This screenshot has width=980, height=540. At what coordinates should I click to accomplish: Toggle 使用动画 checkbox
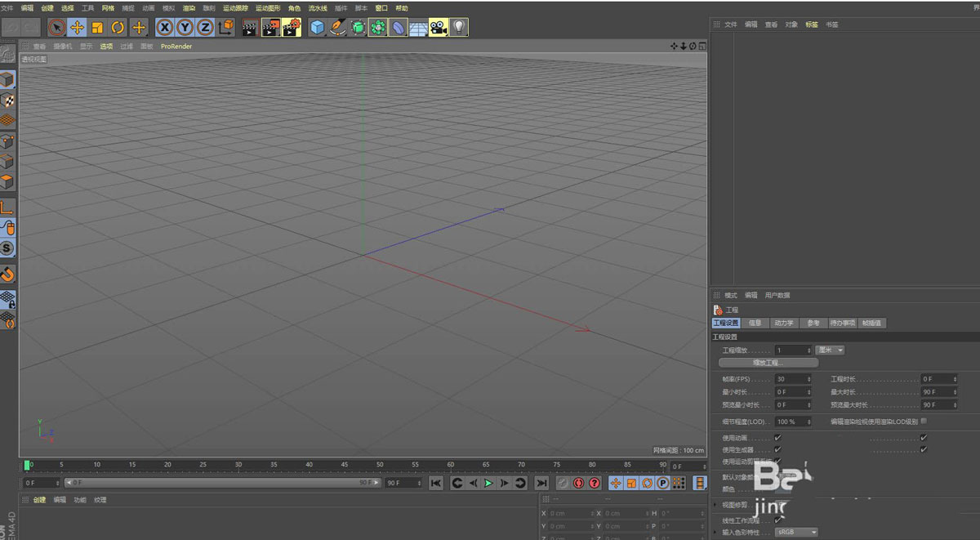click(x=777, y=437)
